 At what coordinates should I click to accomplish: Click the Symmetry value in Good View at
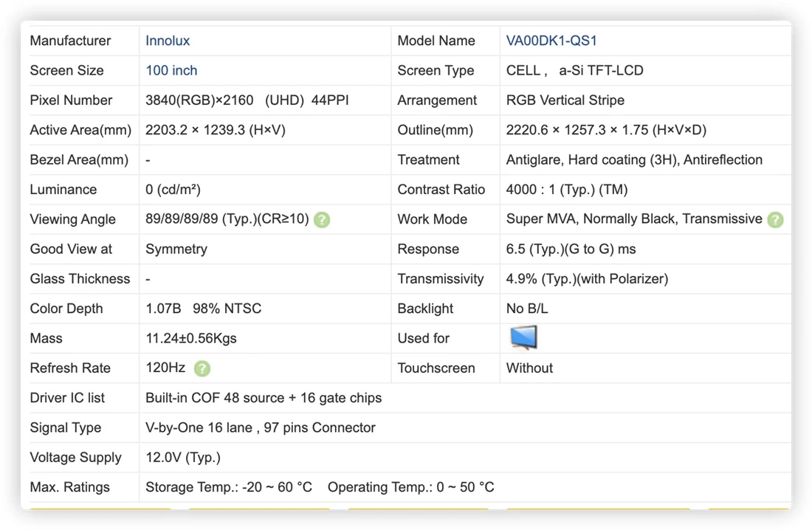[176, 249]
